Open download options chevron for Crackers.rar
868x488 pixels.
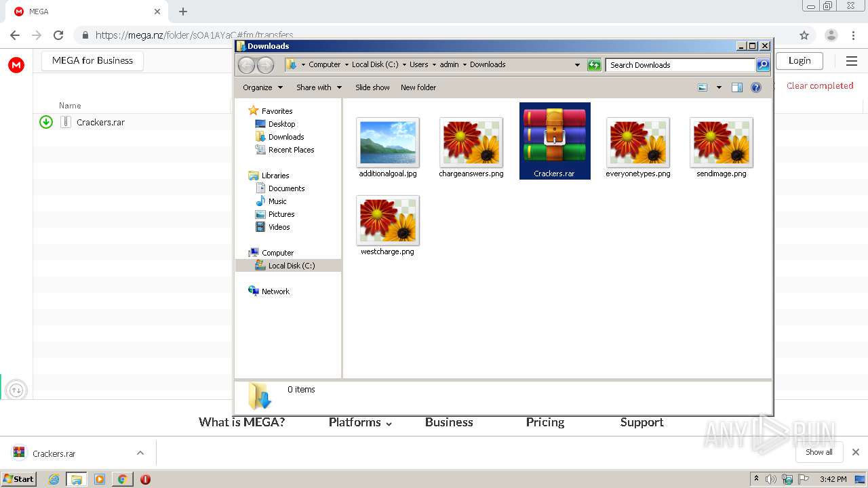coord(140,453)
